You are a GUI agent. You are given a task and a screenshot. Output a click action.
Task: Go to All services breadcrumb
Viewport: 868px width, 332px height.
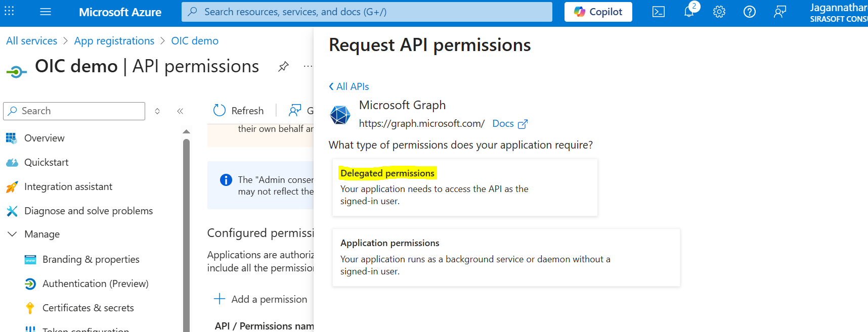point(31,41)
